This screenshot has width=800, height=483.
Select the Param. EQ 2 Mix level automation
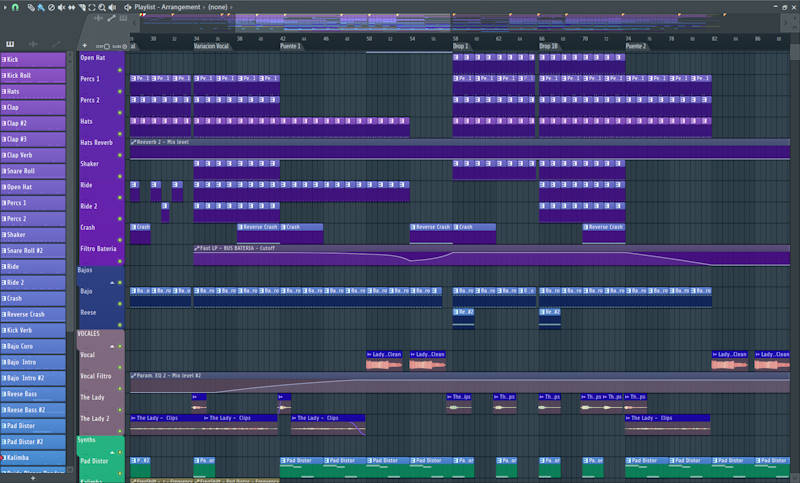tap(460, 383)
